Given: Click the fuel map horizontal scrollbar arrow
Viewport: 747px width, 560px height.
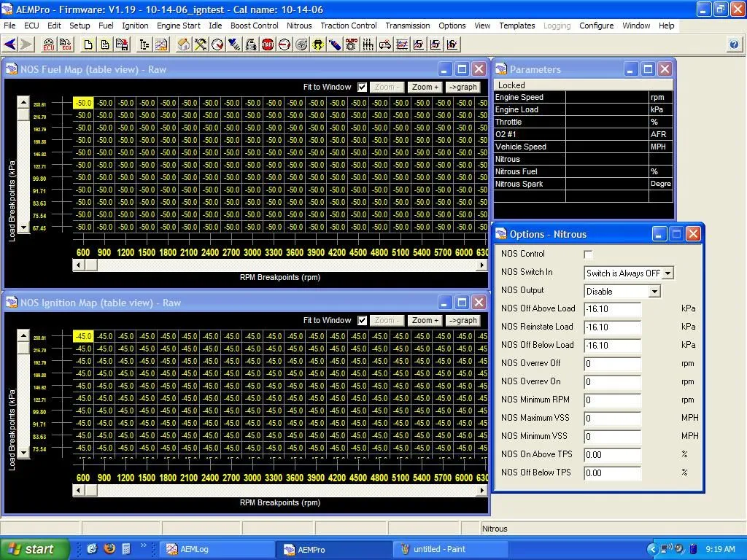Looking at the screenshot, I should [79, 265].
